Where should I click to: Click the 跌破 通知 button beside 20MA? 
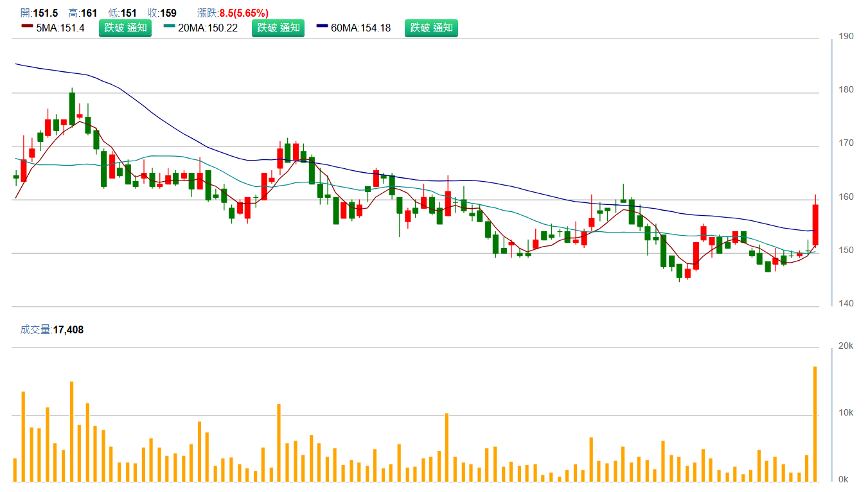tap(278, 28)
